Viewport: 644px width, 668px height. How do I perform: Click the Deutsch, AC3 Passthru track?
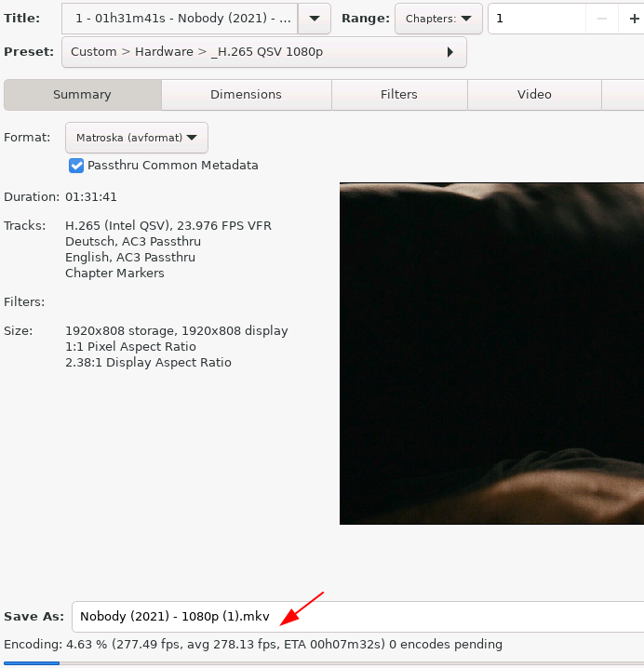[x=133, y=242]
